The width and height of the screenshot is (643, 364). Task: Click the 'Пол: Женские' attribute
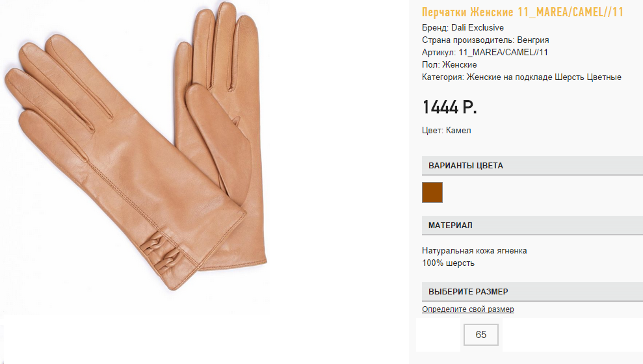point(449,64)
